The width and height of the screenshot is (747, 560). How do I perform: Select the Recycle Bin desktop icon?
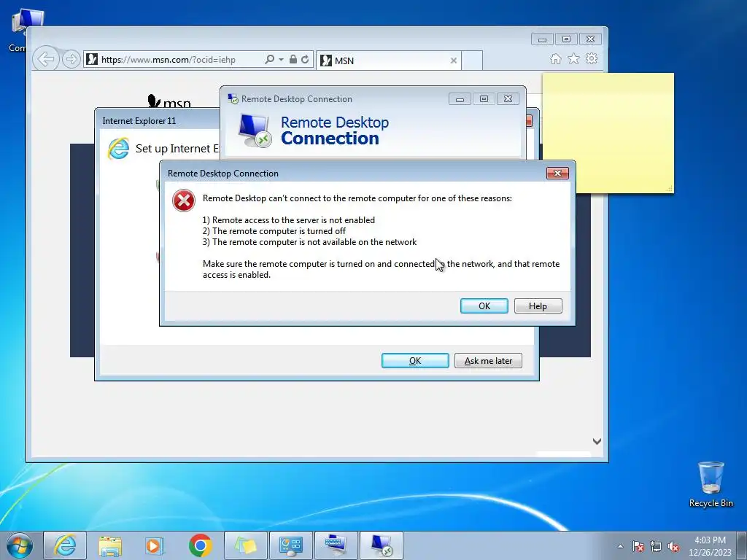[x=711, y=484]
